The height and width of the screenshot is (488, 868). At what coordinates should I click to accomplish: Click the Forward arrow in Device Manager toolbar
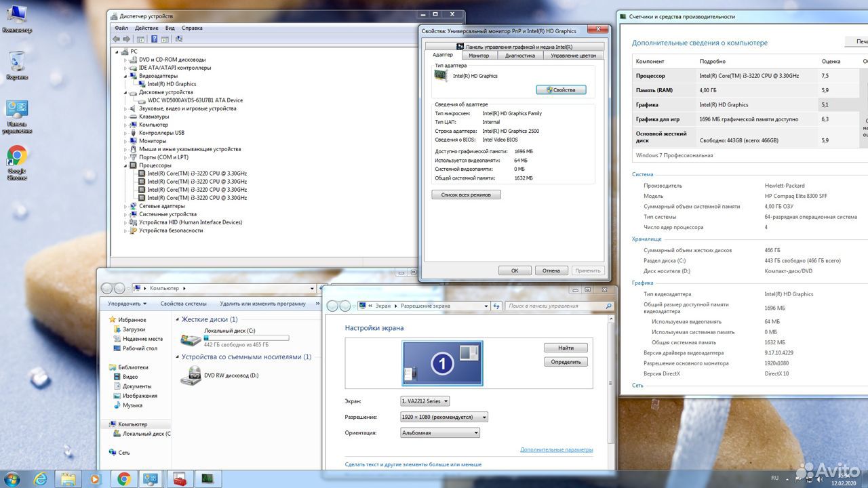pos(127,39)
